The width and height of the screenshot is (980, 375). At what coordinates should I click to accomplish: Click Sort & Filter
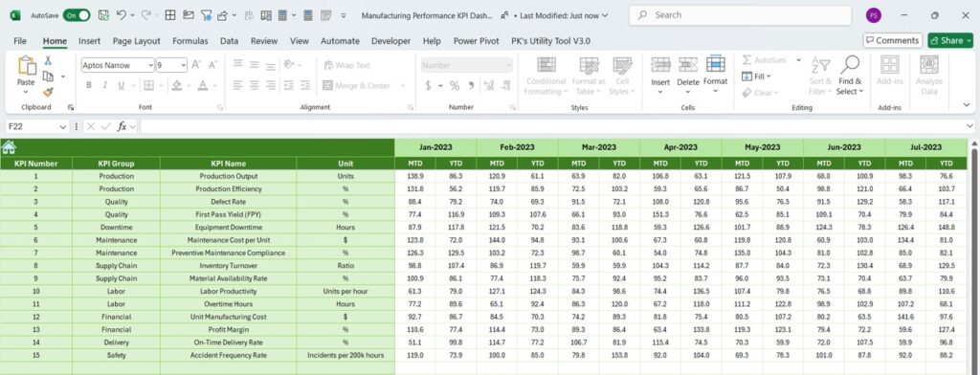click(820, 76)
